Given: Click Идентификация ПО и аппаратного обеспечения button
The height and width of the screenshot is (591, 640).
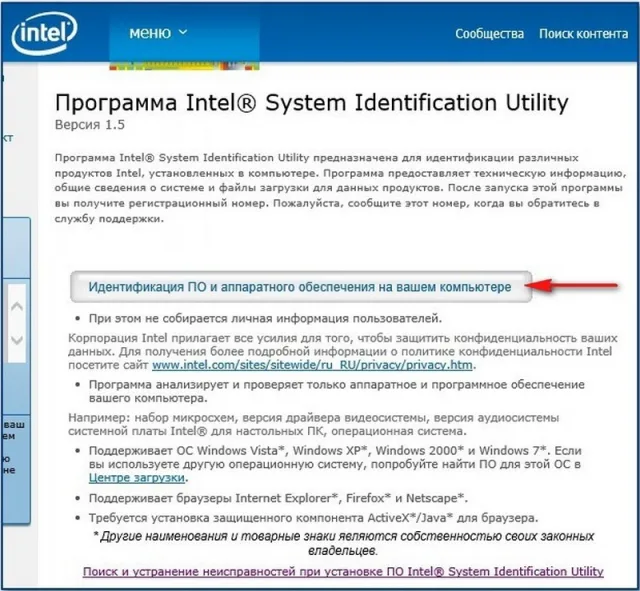Looking at the screenshot, I should click(301, 287).
